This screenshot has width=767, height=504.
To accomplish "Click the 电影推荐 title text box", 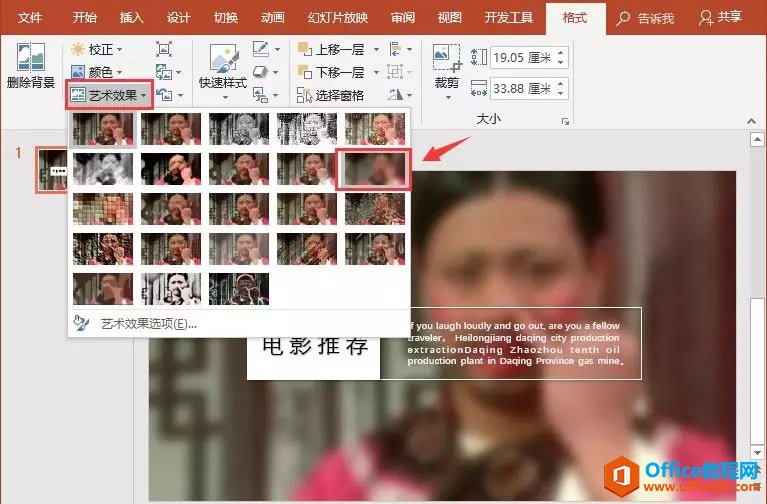I will [314, 357].
